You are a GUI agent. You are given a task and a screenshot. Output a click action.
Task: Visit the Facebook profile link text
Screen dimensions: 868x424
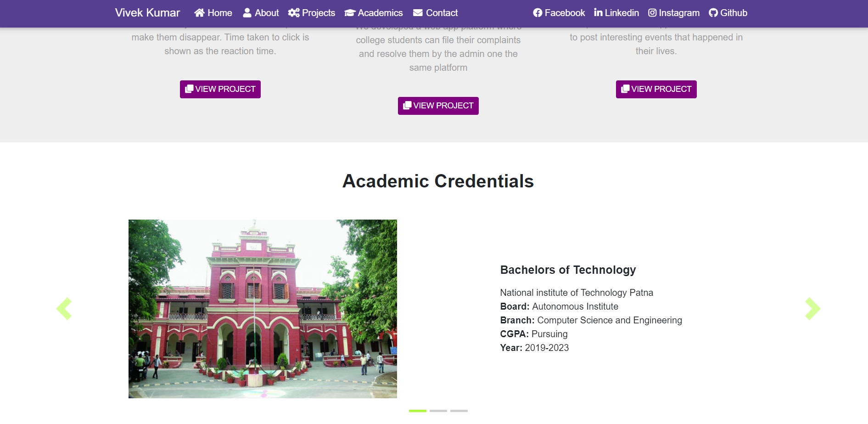(x=565, y=13)
